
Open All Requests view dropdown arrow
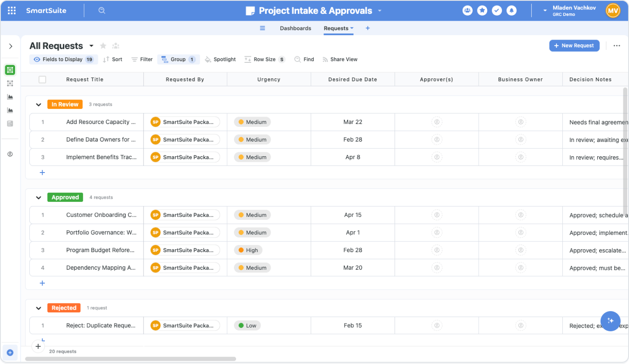91,46
